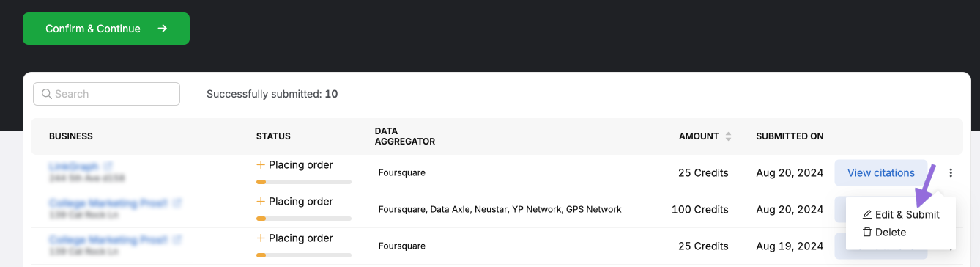Click the Confirm & Continue button

click(106, 29)
